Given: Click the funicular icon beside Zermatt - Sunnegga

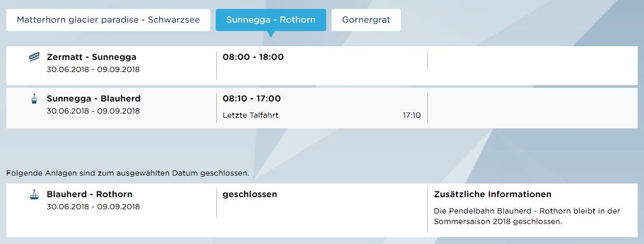Looking at the screenshot, I should [x=34, y=57].
